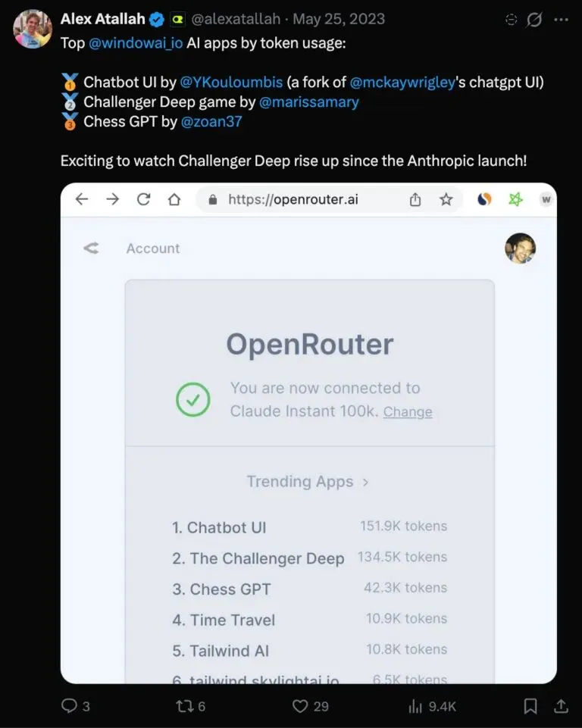Click the browser star bookmark icon

coord(446,200)
